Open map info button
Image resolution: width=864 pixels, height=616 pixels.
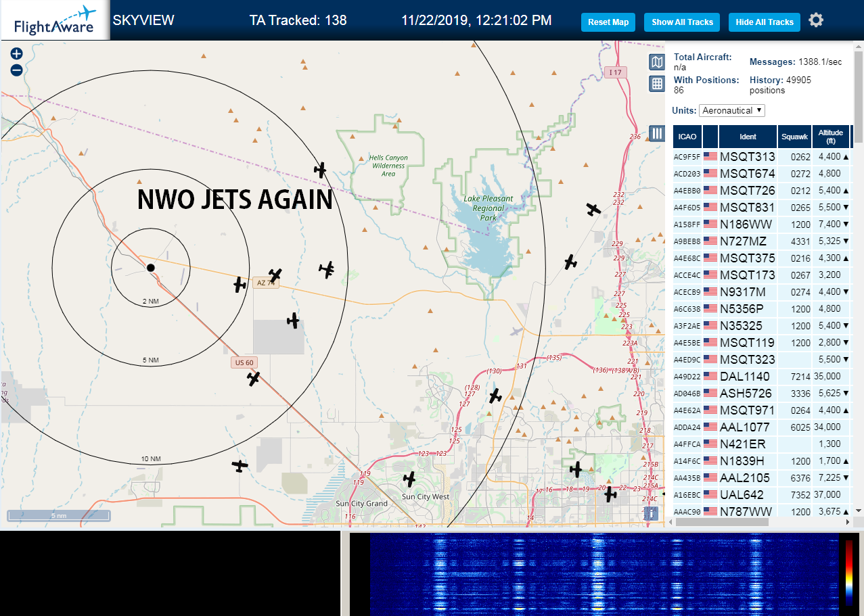pyautogui.click(x=651, y=513)
